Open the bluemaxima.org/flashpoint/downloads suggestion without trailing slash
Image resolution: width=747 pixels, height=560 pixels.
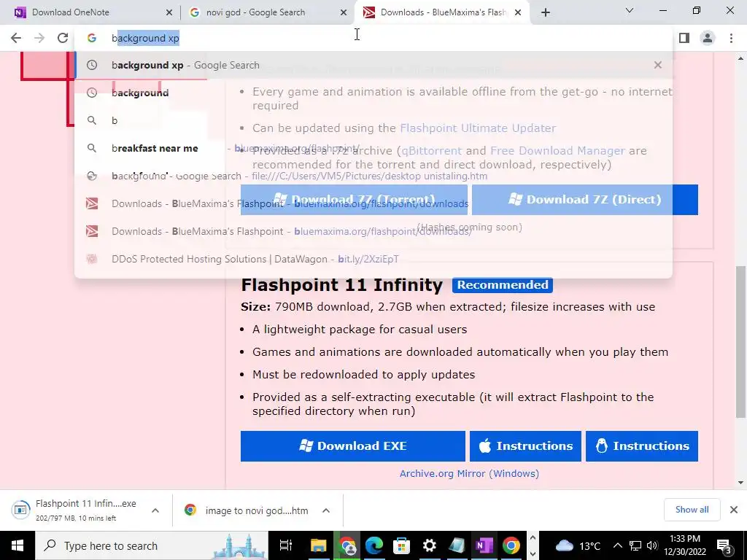(x=373, y=203)
